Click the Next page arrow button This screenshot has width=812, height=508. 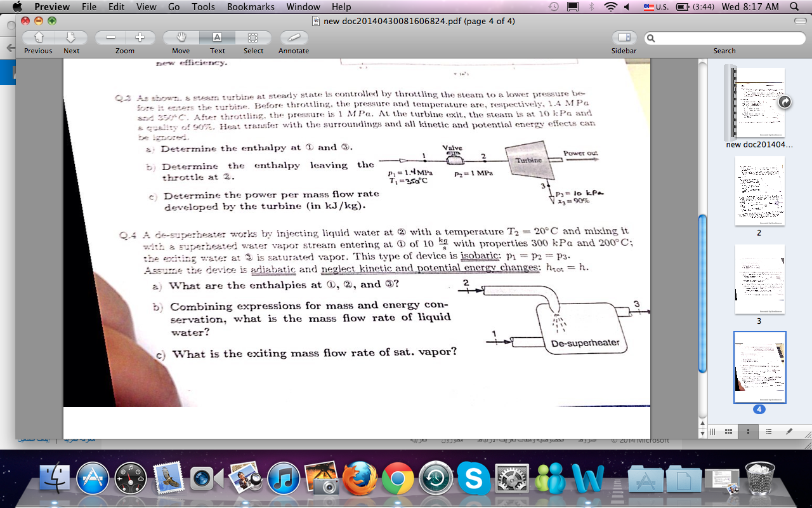click(71, 37)
